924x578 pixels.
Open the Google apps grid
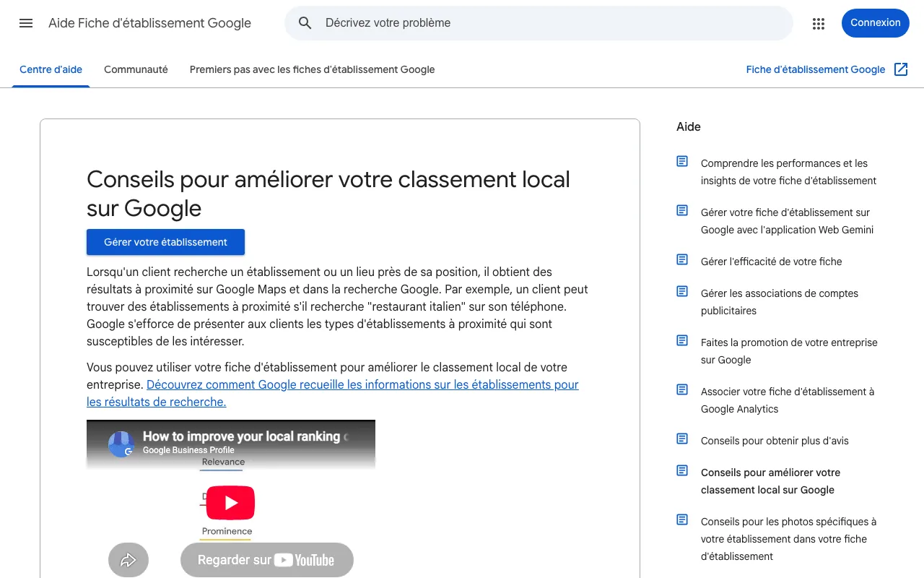tap(818, 23)
